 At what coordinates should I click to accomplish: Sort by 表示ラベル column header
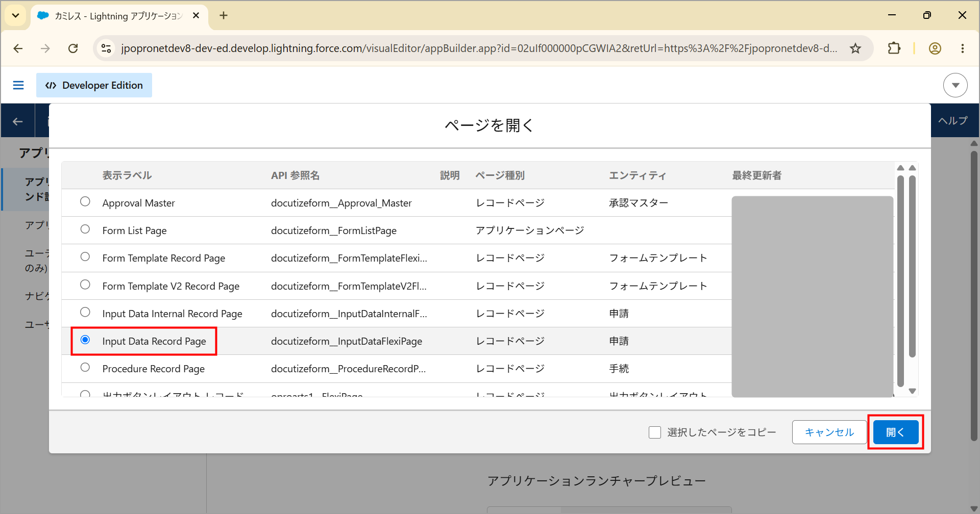coord(127,175)
